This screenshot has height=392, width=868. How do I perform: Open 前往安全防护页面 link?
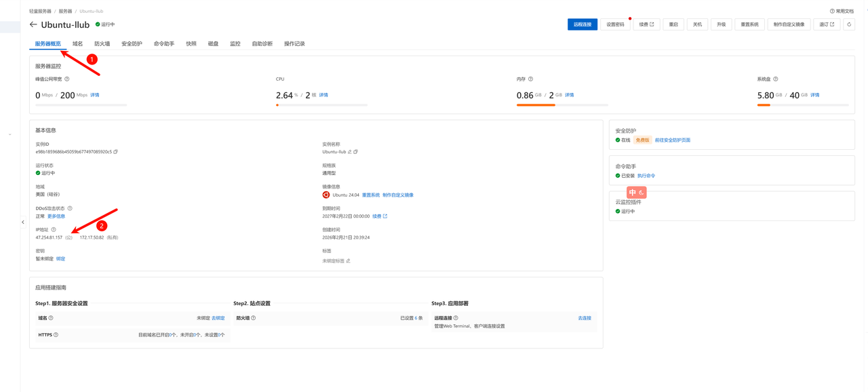click(x=673, y=140)
